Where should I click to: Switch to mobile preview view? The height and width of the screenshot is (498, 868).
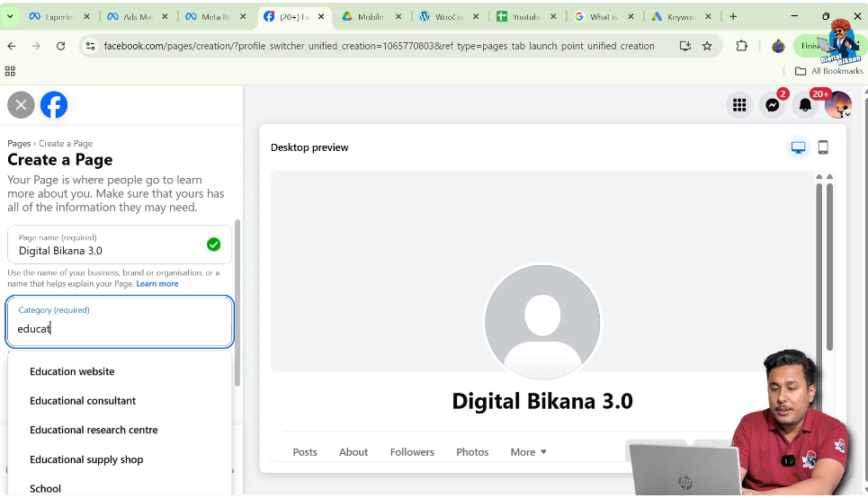coord(823,147)
